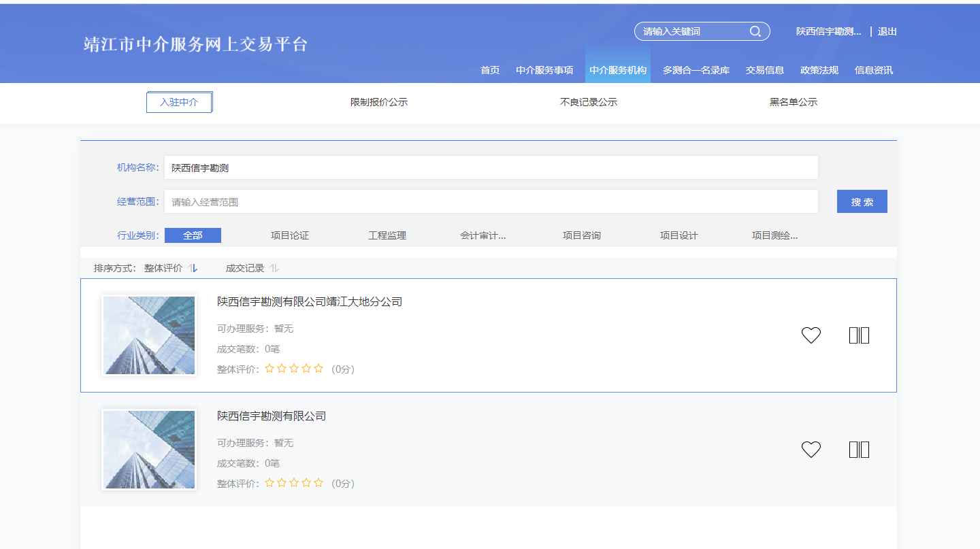Viewport: 980px width, 549px height.
Task: 切换到项目设计行业类别
Action: pyautogui.click(x=680, y=235)
